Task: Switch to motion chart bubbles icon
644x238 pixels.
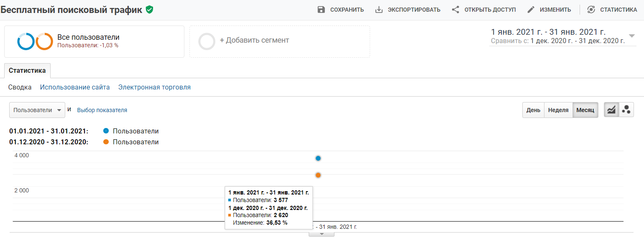Action: [x=626, y=110]
